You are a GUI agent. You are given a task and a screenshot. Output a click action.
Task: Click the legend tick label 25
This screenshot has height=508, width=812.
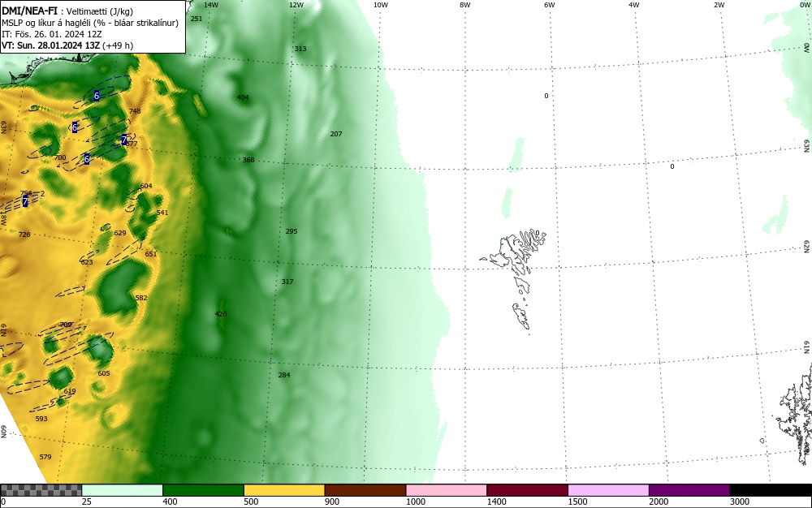coord(87,502)
